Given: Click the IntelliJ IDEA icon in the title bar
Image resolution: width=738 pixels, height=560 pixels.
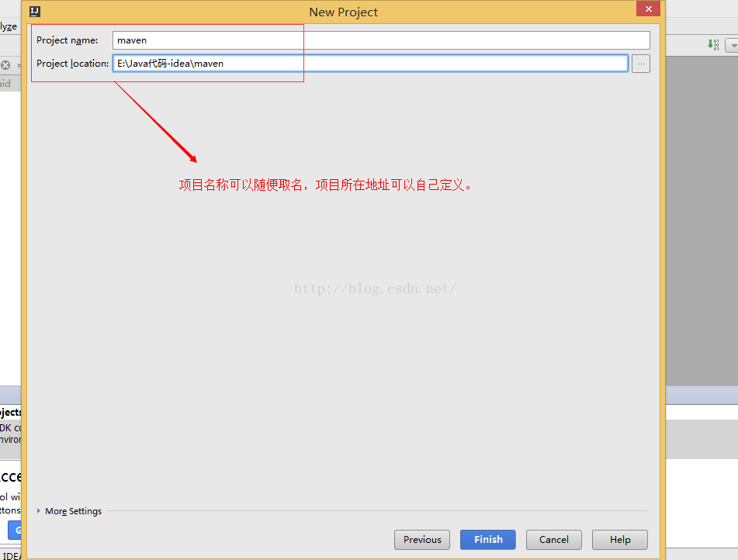Looking at the screenshot, I should coord(35,12).
